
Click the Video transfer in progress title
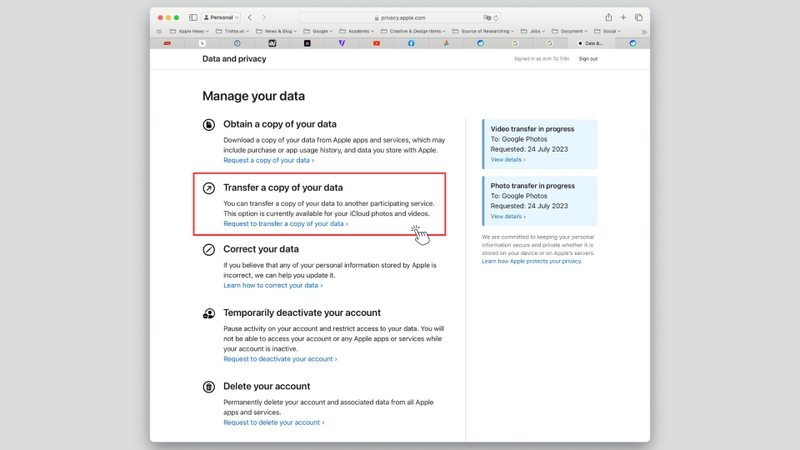[532, 129]
